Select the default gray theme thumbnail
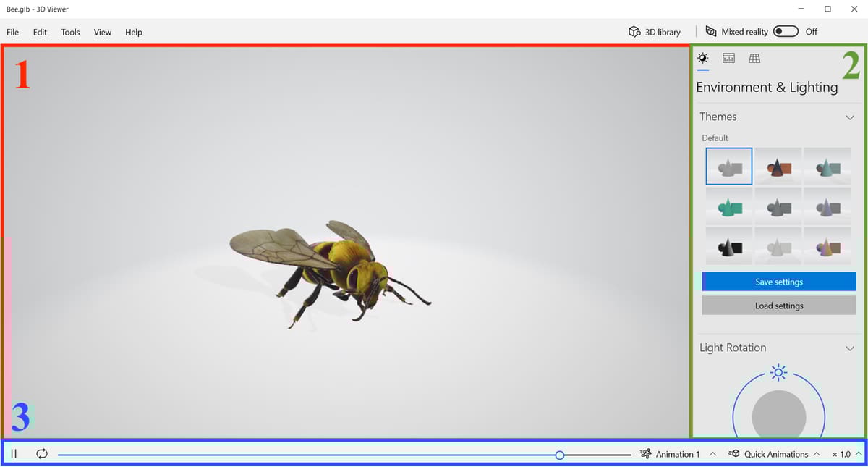This screenshot has height=467, width=868. pos(729,167)
